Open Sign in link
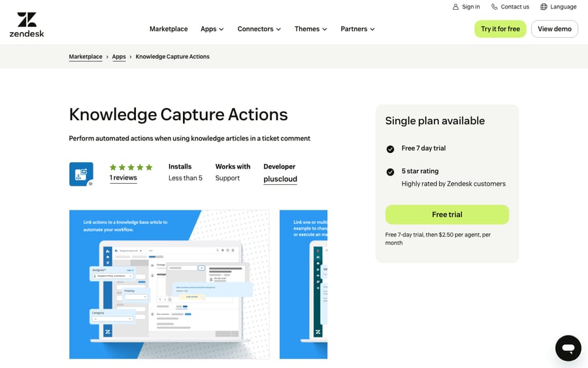Image resolution: width=588 pixels, height=368 pixels. 466,7
